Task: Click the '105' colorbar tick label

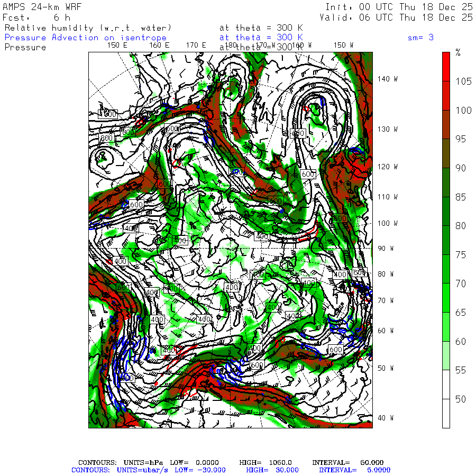Action: [463, 81]
